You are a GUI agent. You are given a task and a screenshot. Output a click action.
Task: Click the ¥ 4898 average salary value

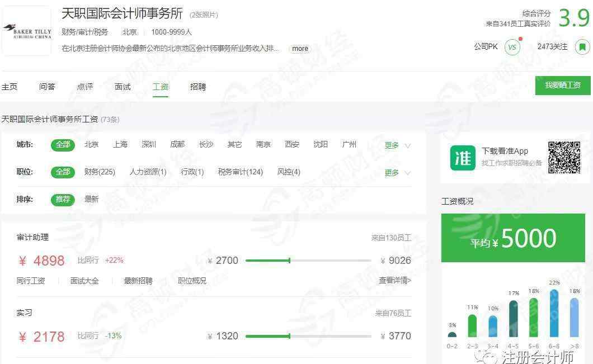click(x=41, y=261)
